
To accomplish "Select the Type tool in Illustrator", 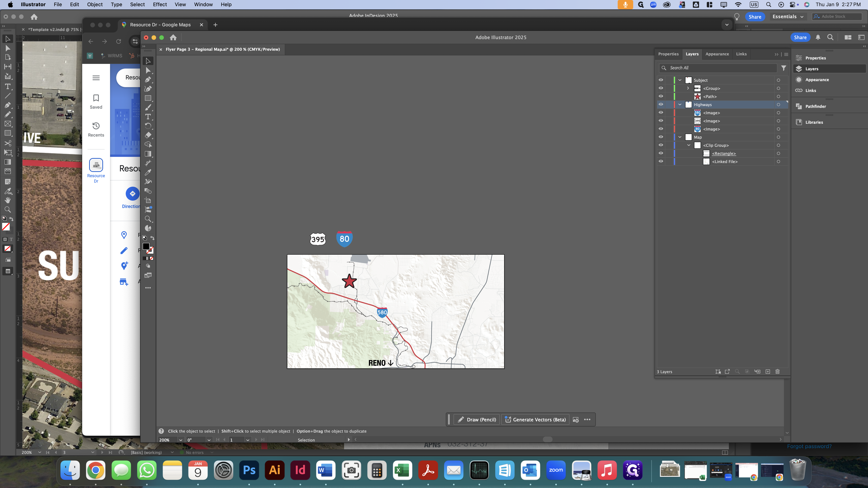I will click(148, 117).
